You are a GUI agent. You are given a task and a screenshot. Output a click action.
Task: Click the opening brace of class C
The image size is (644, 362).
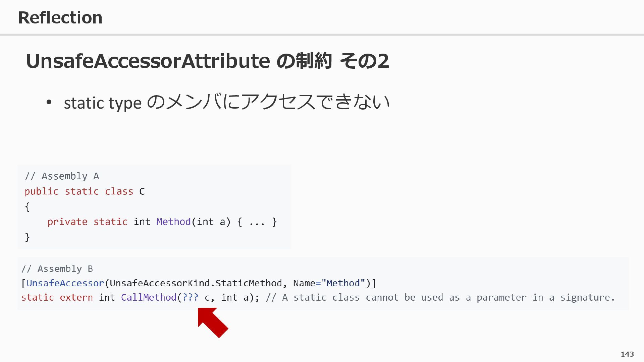pyautogui.click(x=28, y=207)
